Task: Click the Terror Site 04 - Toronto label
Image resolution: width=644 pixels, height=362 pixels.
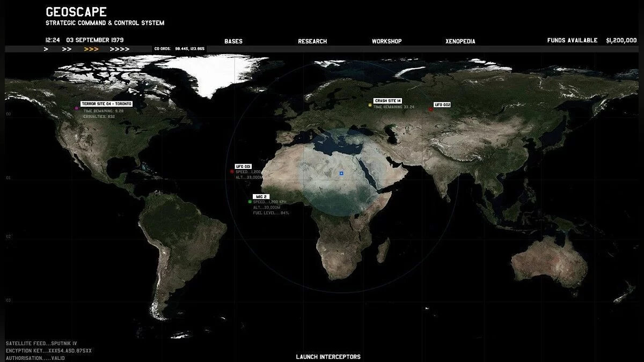Action: [106, 104]
